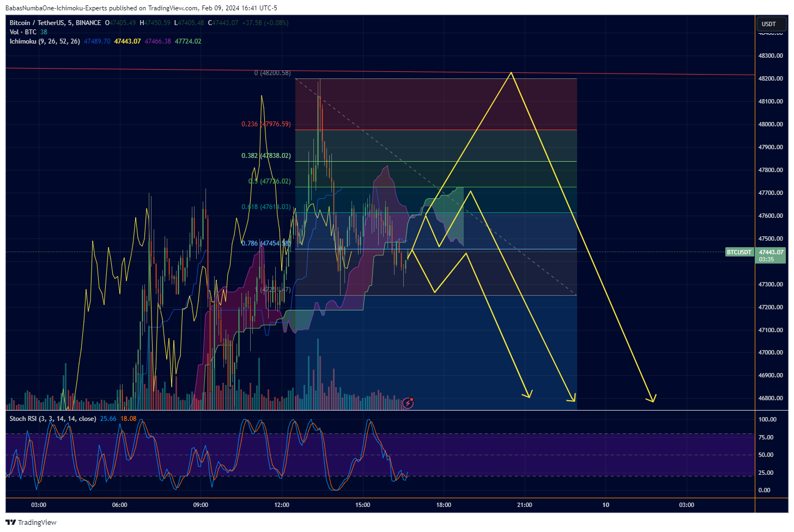Click the 47443.07 current price label on axis
The width and height of the screenshot is (794, 532).
(771, 252)
